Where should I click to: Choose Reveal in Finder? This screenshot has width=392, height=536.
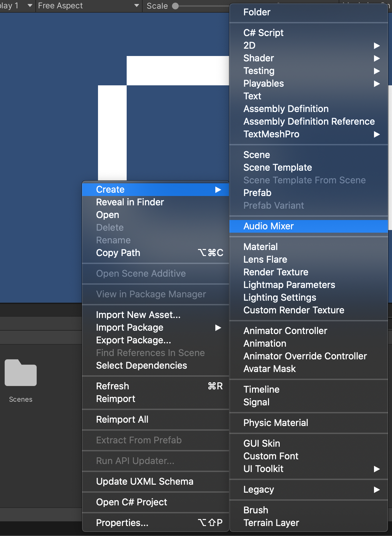click(155, 202)
